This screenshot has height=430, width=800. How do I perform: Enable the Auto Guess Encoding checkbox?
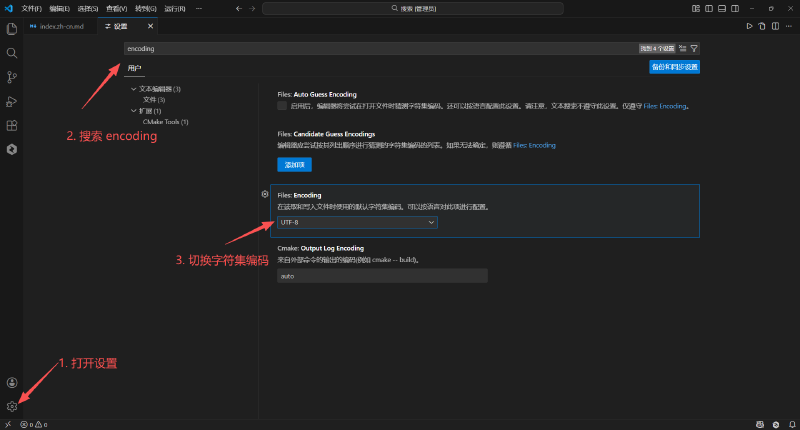[x=282, y=106]
